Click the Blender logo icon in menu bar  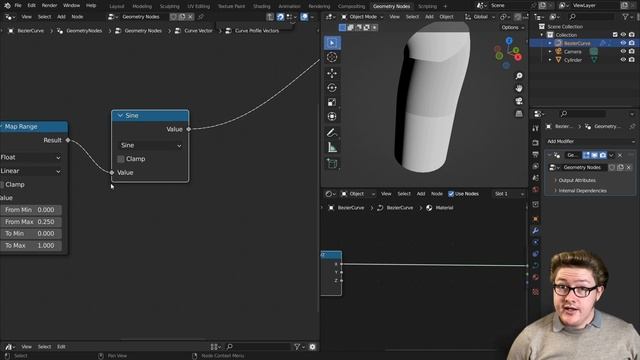(x=7, y=6)
